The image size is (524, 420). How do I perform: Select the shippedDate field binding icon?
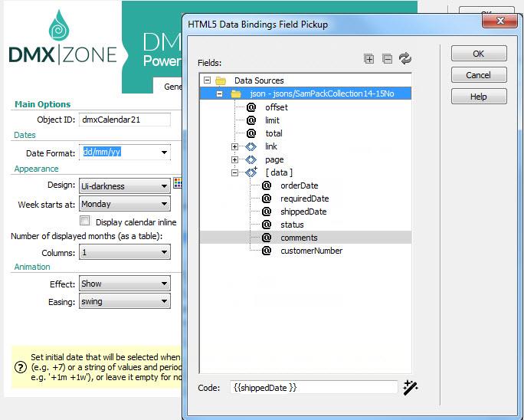pyautogui.click(x=266, y=212)
